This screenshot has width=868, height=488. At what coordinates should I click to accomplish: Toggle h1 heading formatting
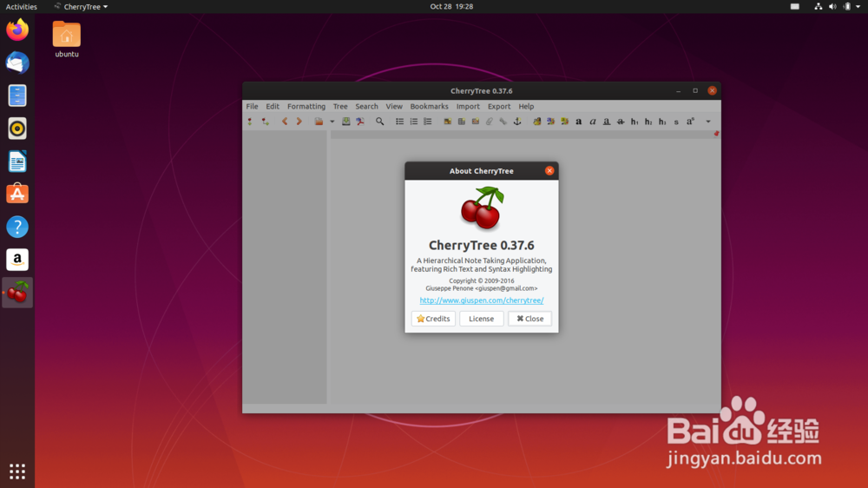(635, 122)
